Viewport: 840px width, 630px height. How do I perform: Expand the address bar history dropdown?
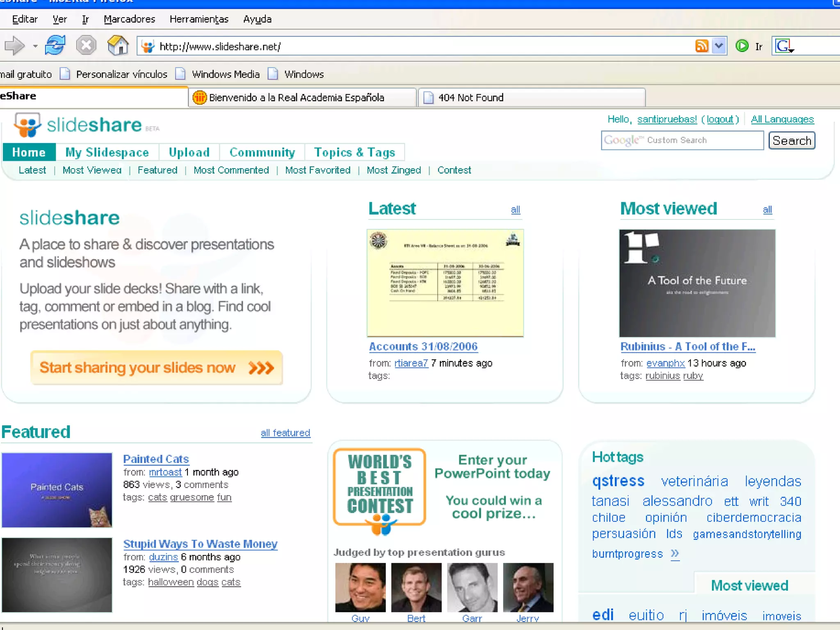coord(719,46)
